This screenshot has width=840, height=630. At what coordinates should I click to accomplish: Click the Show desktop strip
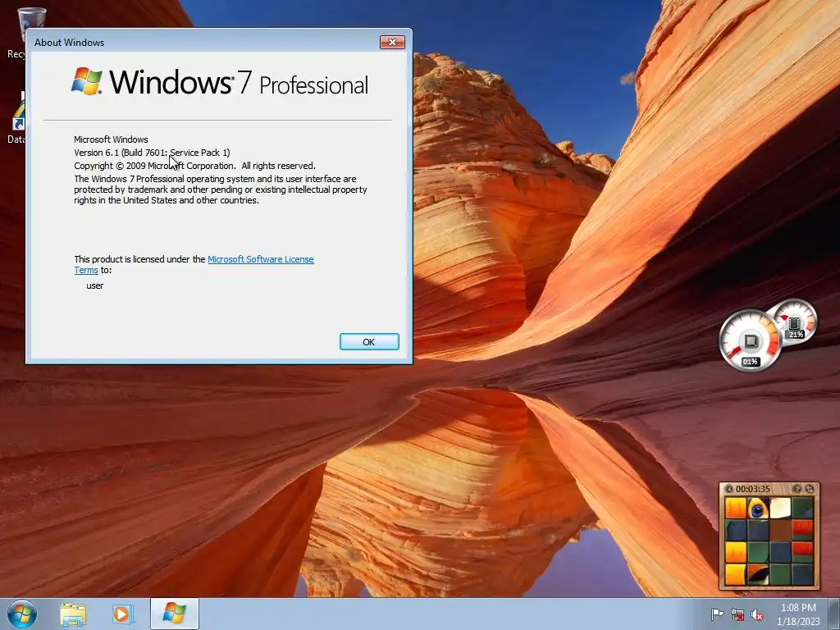pyautogui.click(x=834, y=614)
